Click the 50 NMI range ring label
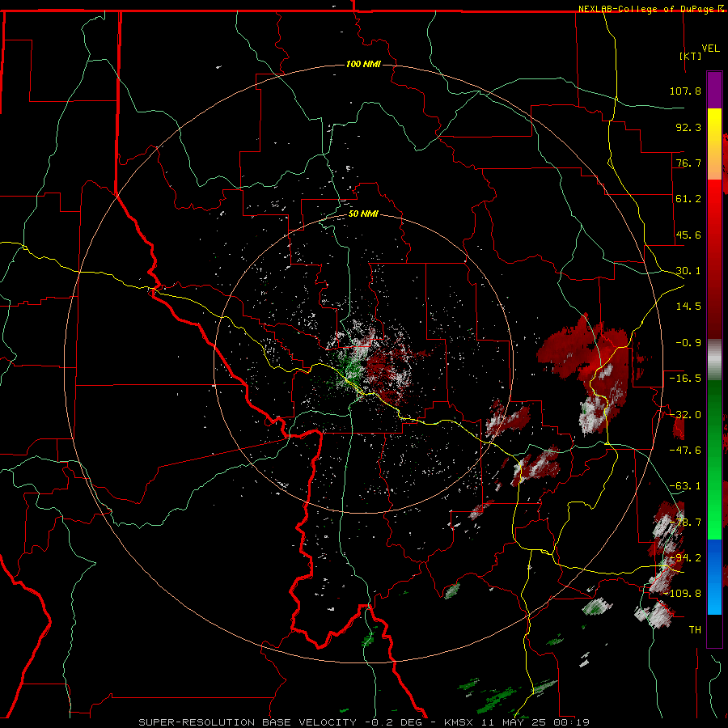The width and height of the screenshot is (728, 728). [363, 214]
